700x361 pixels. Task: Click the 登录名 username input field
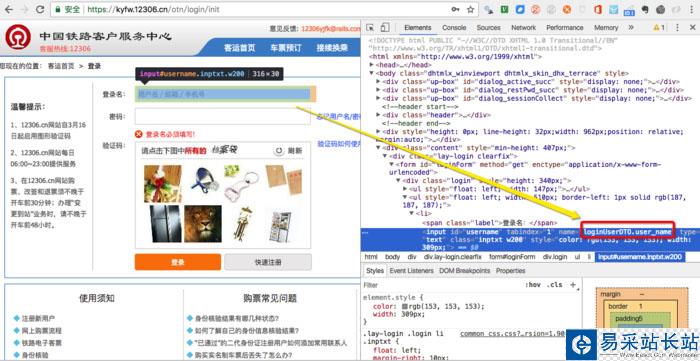[223, 94]
